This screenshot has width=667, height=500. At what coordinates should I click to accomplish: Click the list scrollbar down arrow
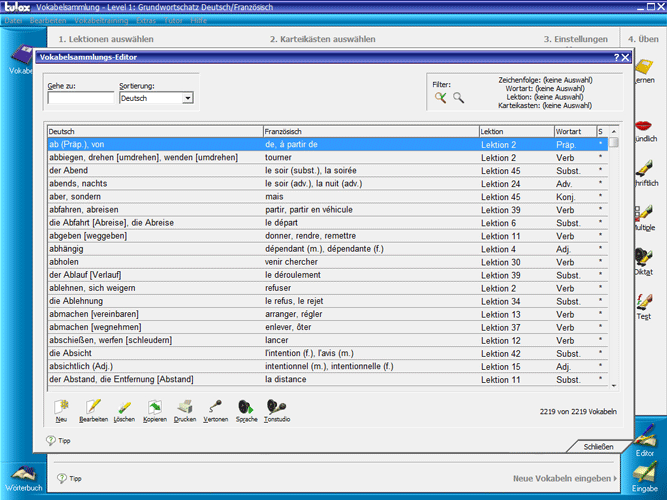click(613, 386)
